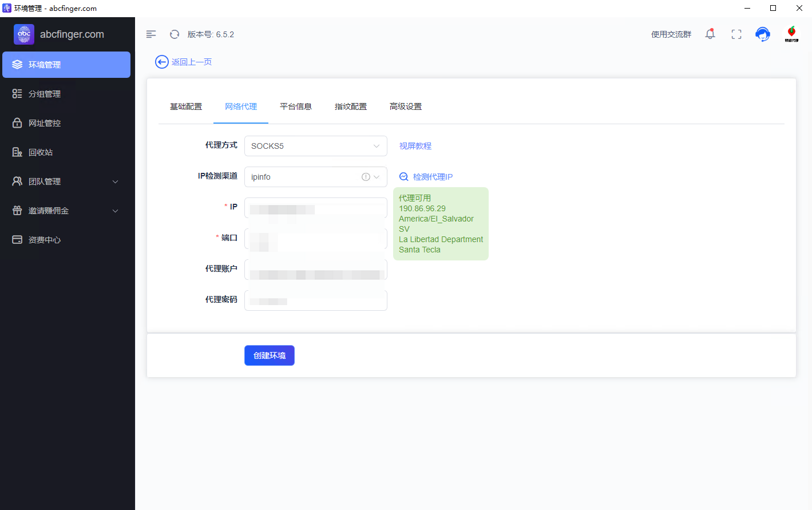The width and height of the screenshot is (812, 510).
Task: Select 回收站 in the sidebar
Action: [x=41, y=152]
